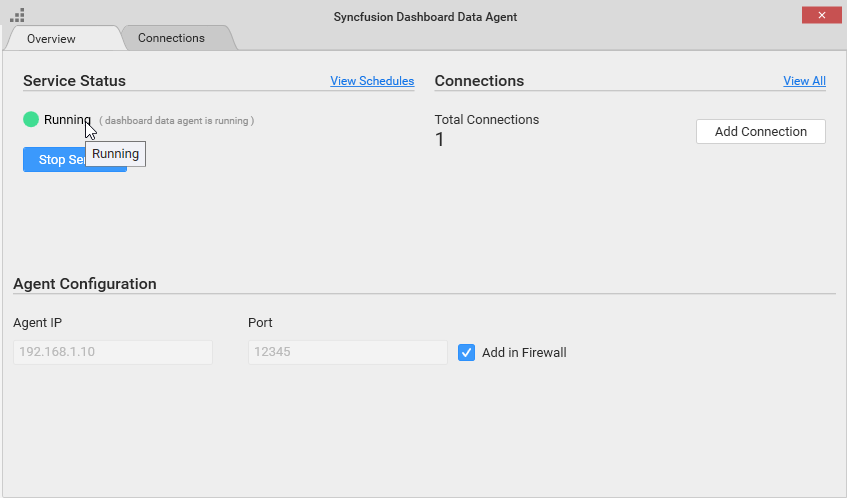Image resolution: width=847 pixels, height=498 pixels.
Task: Click the green running status indicator
Action: (x=31, y=119)
